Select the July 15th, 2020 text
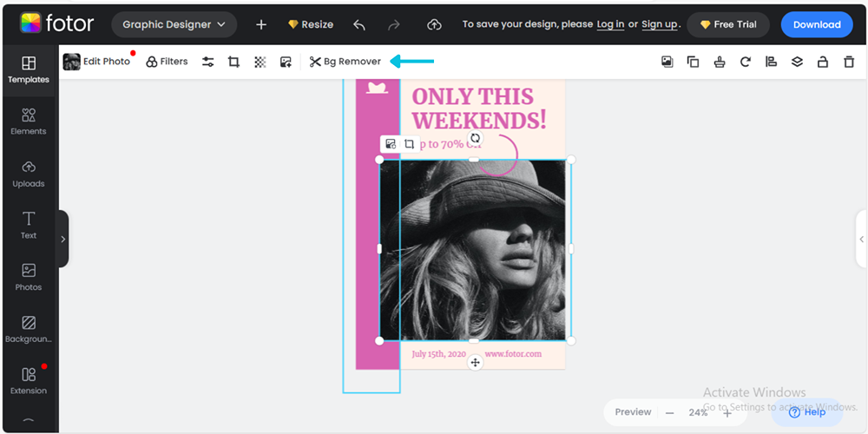The image size is (868, 434). coord(439,354)
